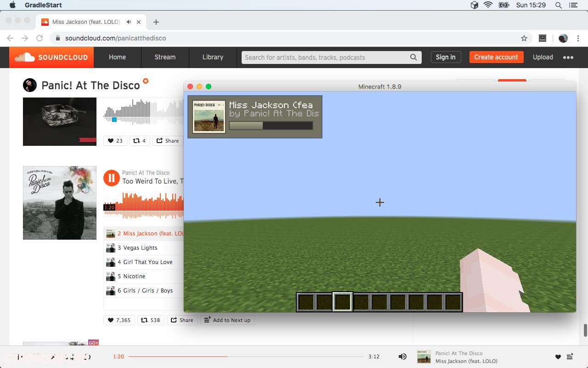588x368 pixels.
Task: Click verified badge next to Panic! At The Disco
Action: (146, 81)
